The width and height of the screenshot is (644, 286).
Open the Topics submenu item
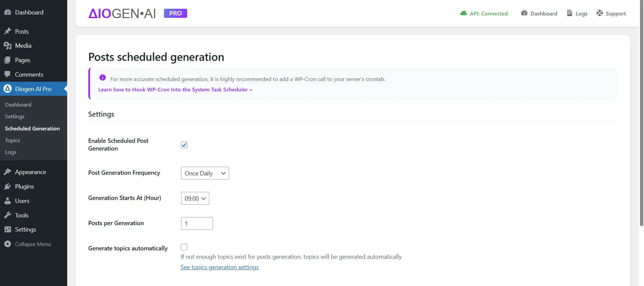tap(12, 140)
